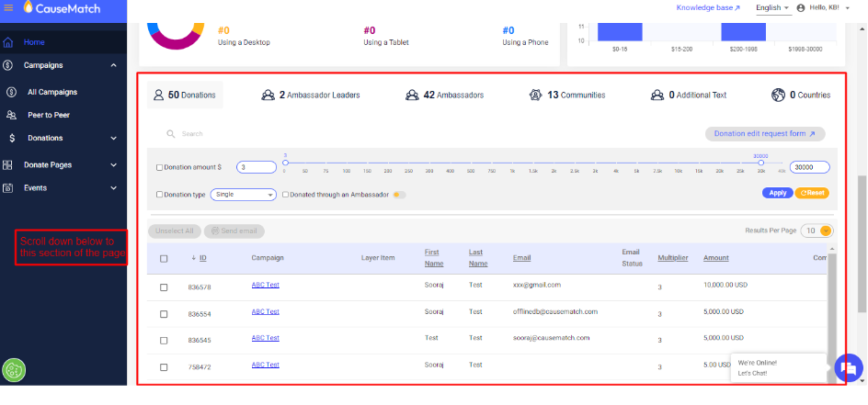Click the hamburger menu icon
Image resolution: width=868 pixels, height=405 pixels.
tap(8, 7)
